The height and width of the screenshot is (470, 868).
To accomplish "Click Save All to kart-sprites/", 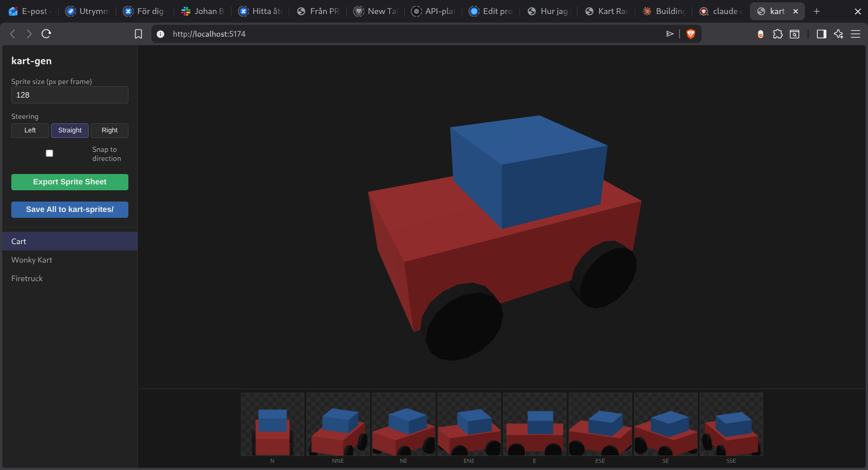I will tap(70, 209).
